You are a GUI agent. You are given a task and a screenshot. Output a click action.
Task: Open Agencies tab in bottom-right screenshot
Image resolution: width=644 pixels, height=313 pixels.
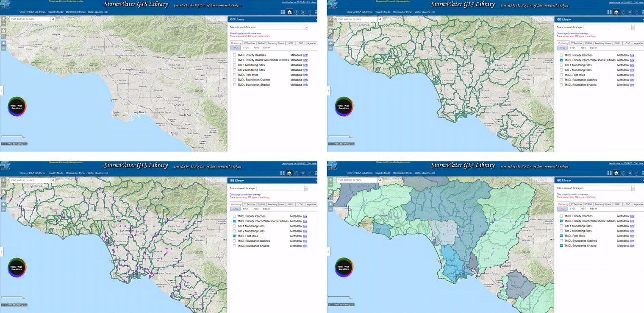click(638, 204)
